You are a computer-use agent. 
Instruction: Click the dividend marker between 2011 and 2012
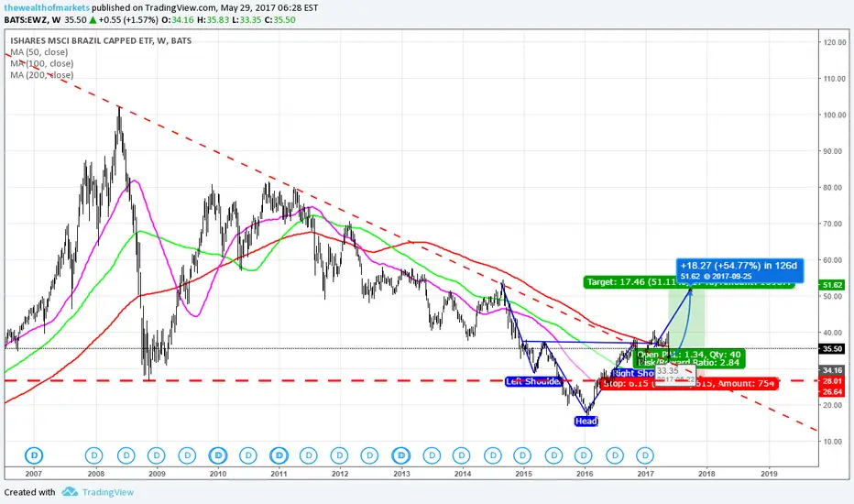click(308, 455)
